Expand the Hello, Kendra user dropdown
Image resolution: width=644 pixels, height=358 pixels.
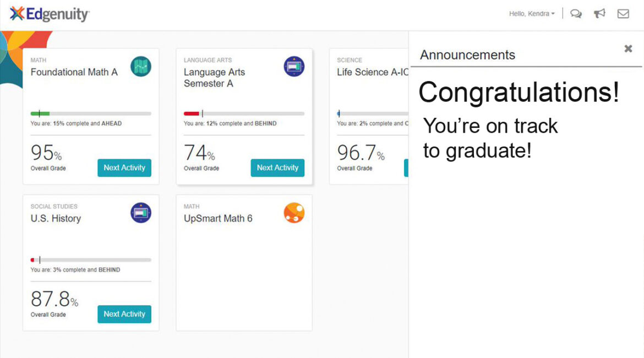(x=532, y=14)
